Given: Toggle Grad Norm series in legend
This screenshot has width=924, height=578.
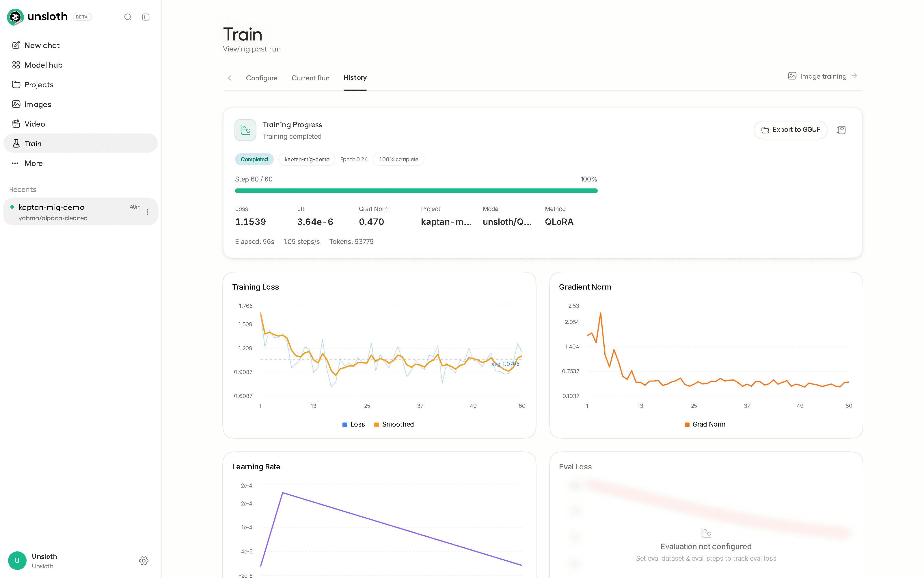Looking at the screenshot, I should 705,424.
